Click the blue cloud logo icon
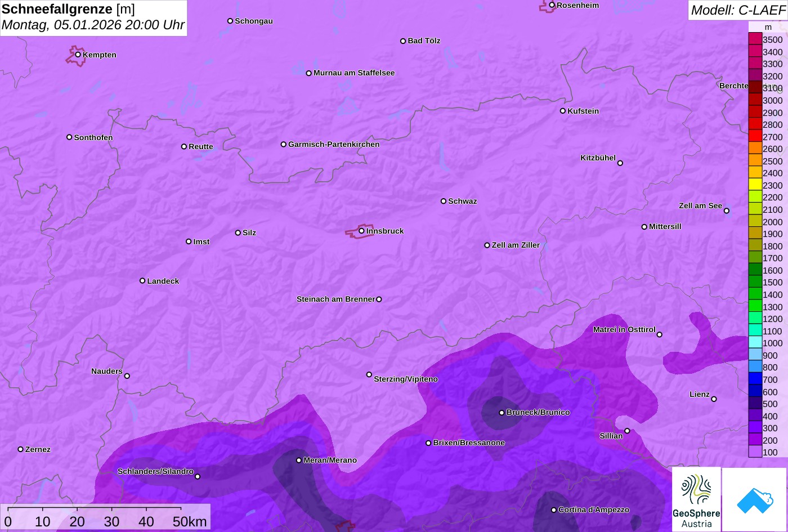 pos(755,500)
